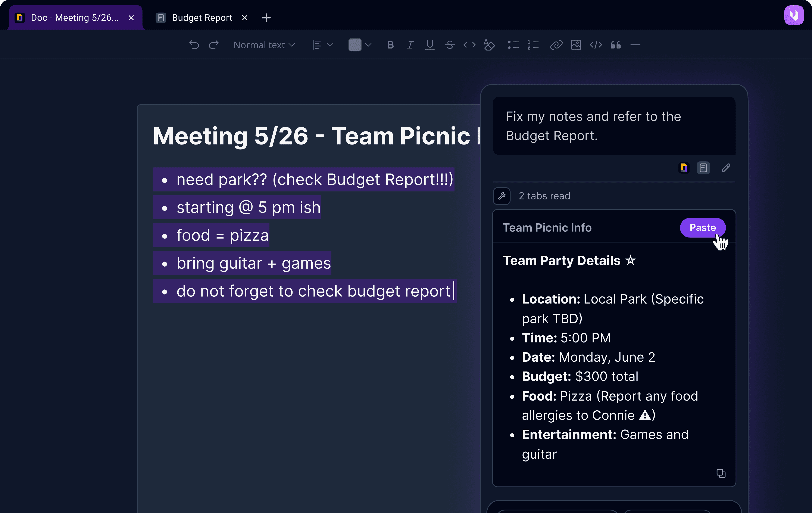
Task: Click the Budget Report reference icon under prompt
Action: [x=703, y=168]
